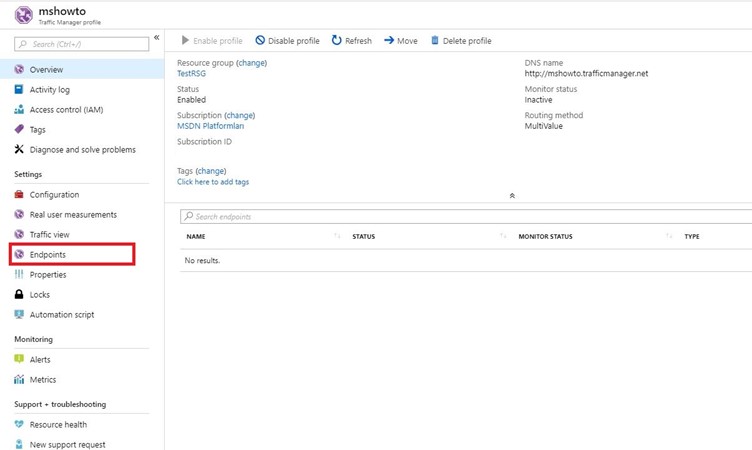Click the Real user measurements icon
This screenshot has width=752, height=450.
19,214
